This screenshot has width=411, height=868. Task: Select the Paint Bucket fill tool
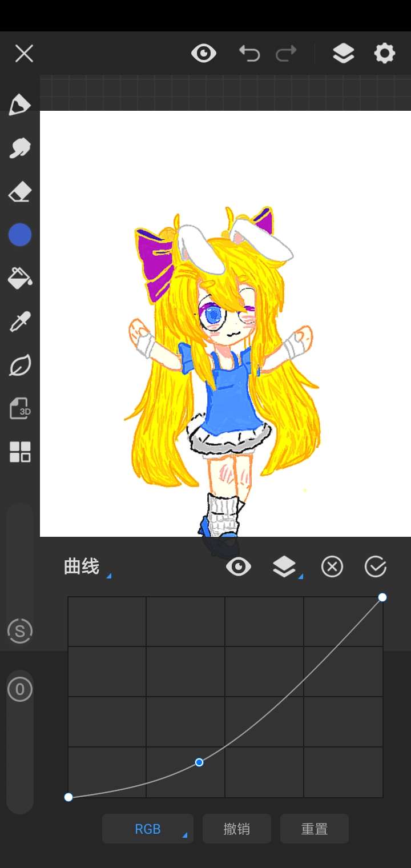(x=20, y=278)
